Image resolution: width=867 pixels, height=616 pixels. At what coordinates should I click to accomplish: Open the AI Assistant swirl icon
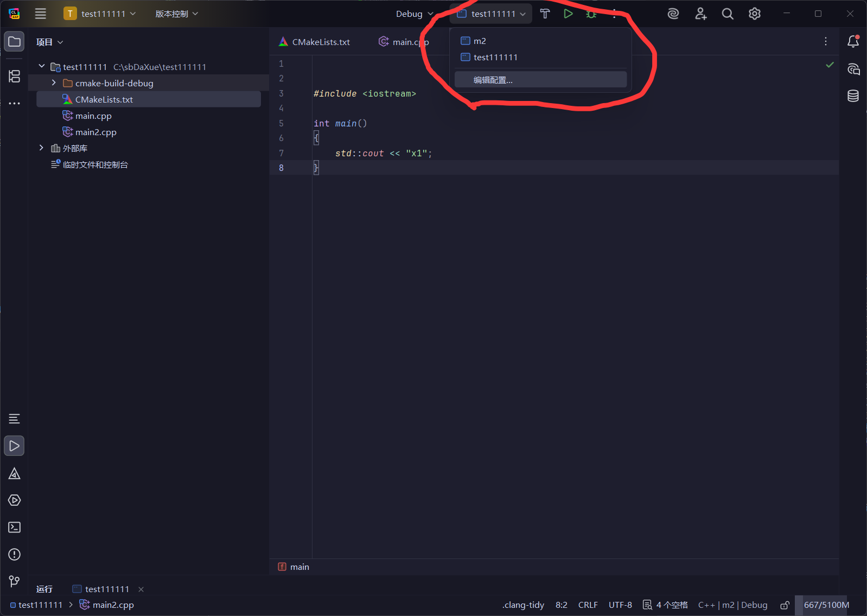click(673, 14)
